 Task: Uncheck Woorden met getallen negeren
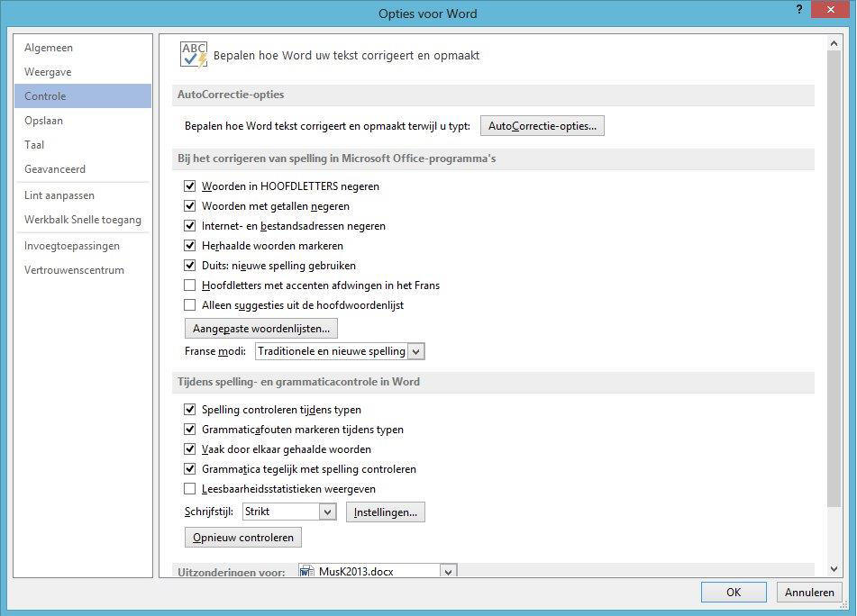point(189,206)
